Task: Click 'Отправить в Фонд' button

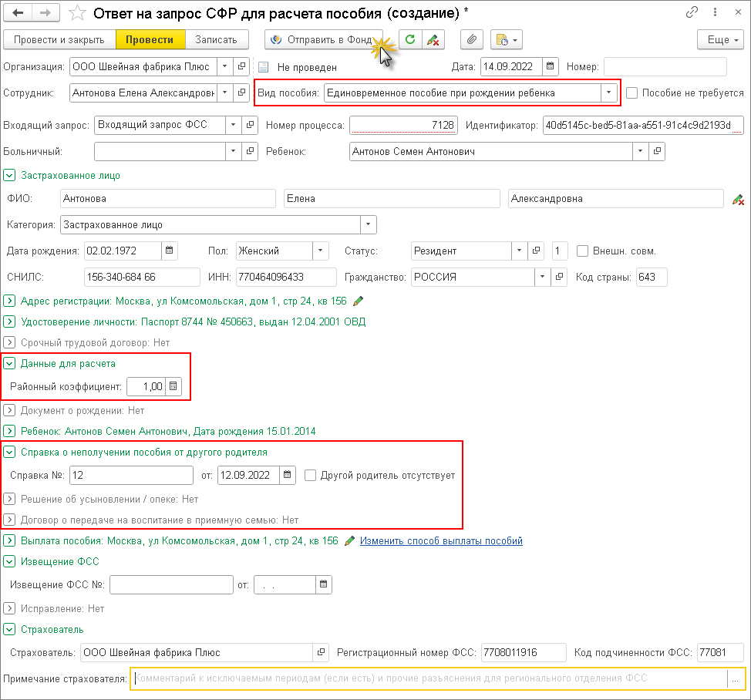Action: click(324, 40)
